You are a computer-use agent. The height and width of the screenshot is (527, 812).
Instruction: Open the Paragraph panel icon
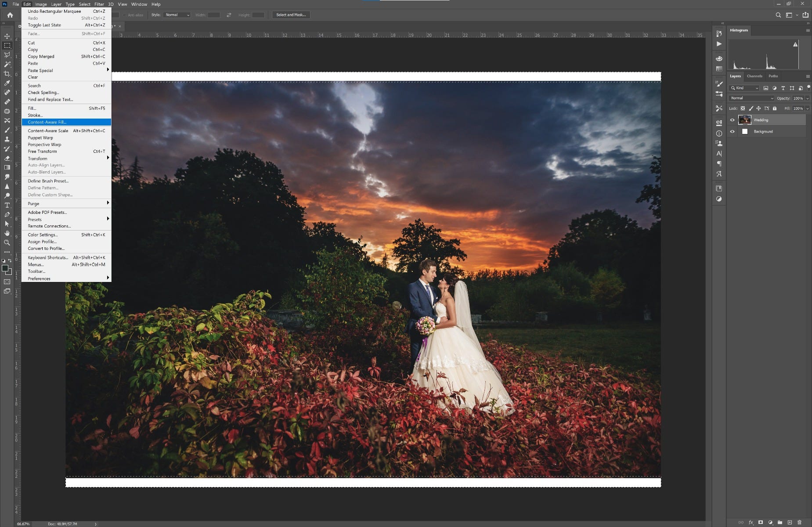pyautogui.click(x=719, y=163)
